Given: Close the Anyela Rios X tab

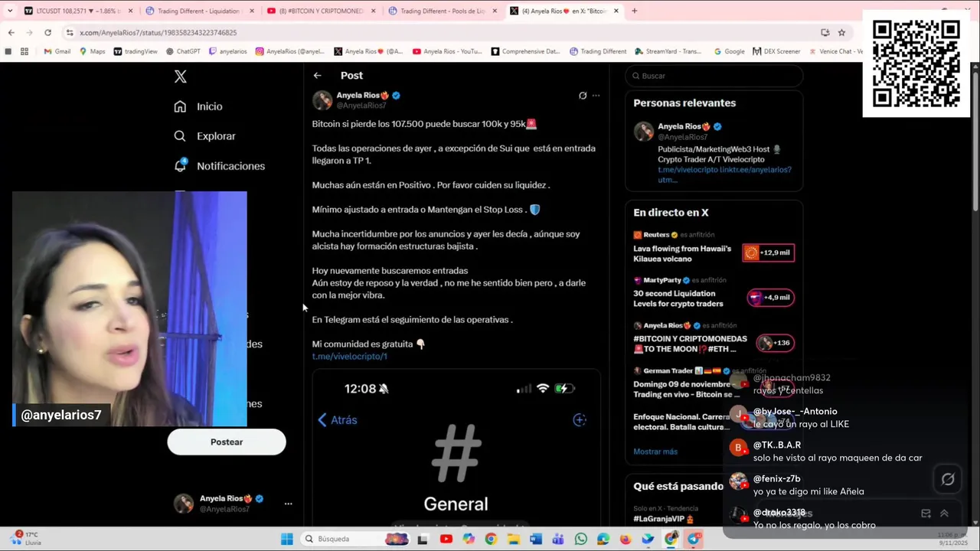Looking at the screenshot, I should tap(616, 11).
